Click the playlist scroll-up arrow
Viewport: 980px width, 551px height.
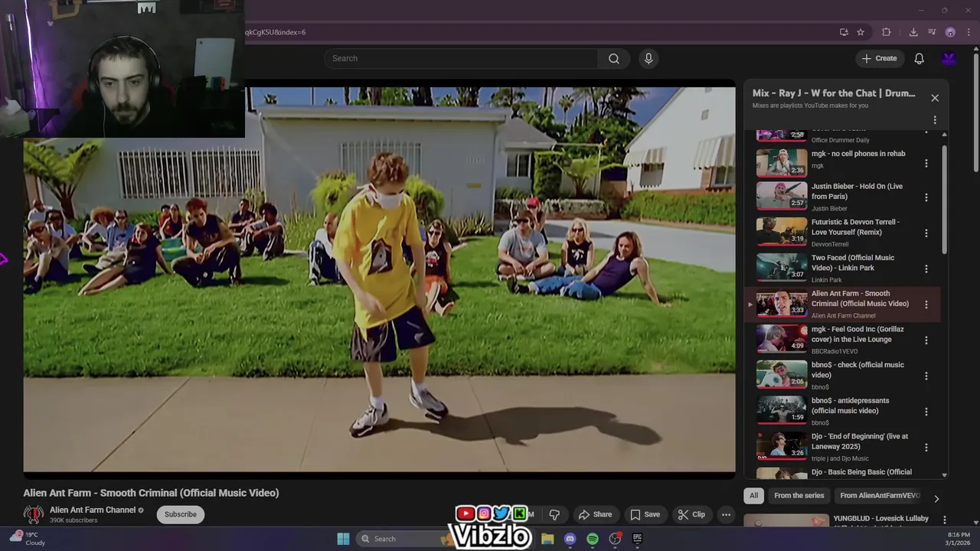click(x=944, y=135)
